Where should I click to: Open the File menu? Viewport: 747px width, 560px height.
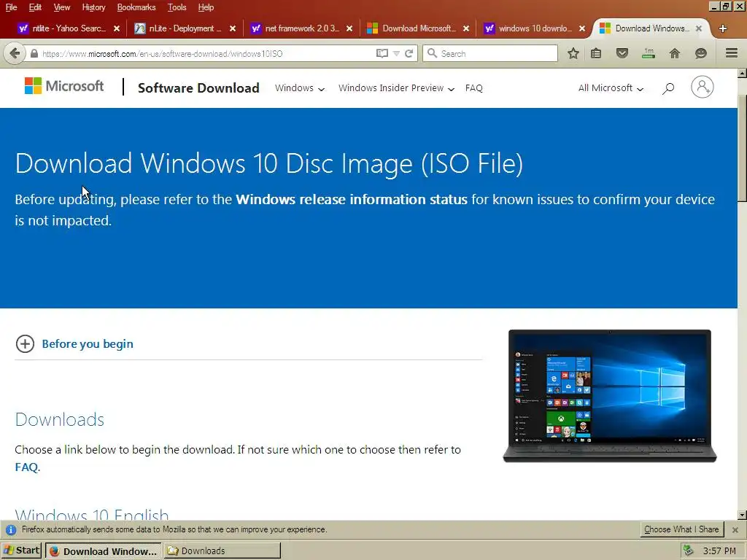point(11,7)
